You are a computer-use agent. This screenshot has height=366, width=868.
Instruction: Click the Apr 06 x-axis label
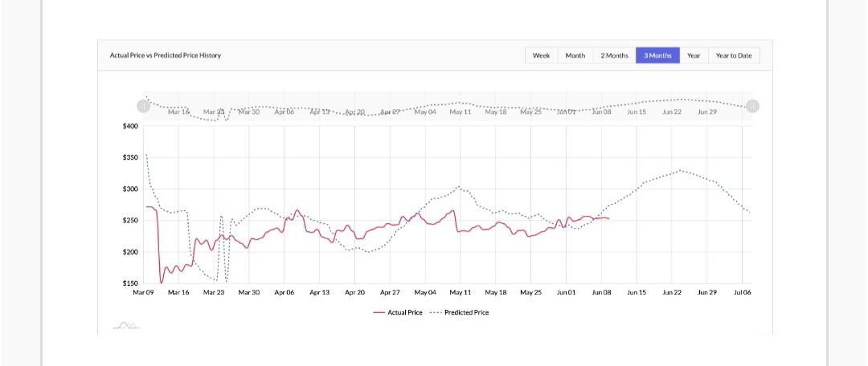pyautogui.click(x=284, y=292)
